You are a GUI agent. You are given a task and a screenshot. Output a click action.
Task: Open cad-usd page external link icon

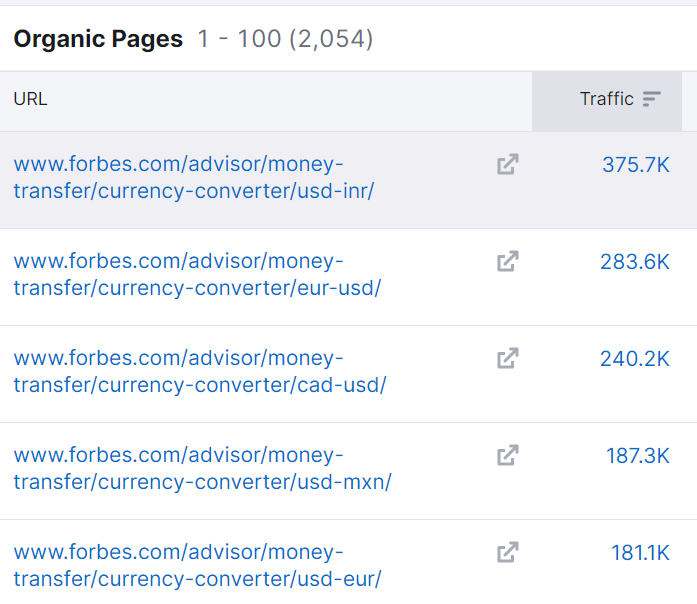point(508,358)
